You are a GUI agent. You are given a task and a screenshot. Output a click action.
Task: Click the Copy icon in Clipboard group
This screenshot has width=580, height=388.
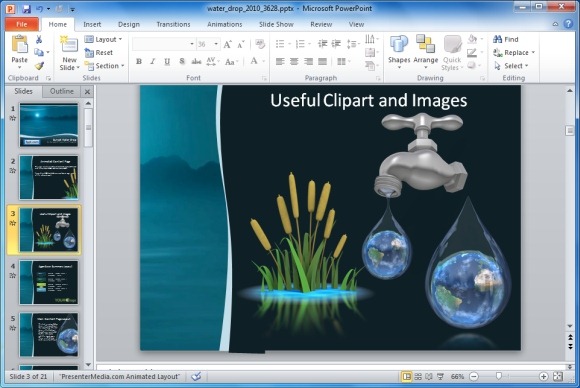click(x=39, y=52)
